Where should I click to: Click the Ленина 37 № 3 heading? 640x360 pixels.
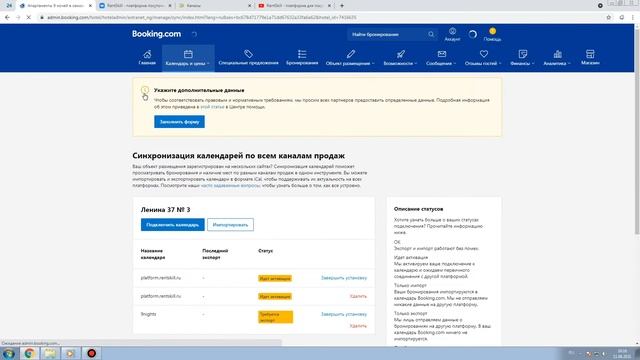(x=165, y=209)
